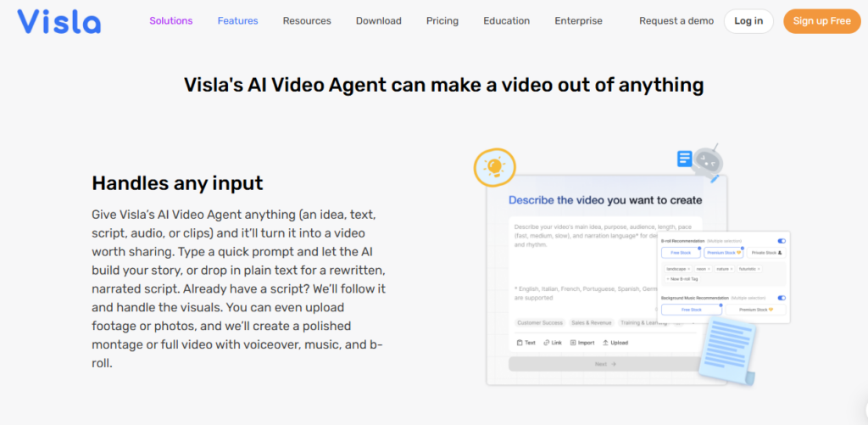Click the lightbulb idea icon

point(494,165)
